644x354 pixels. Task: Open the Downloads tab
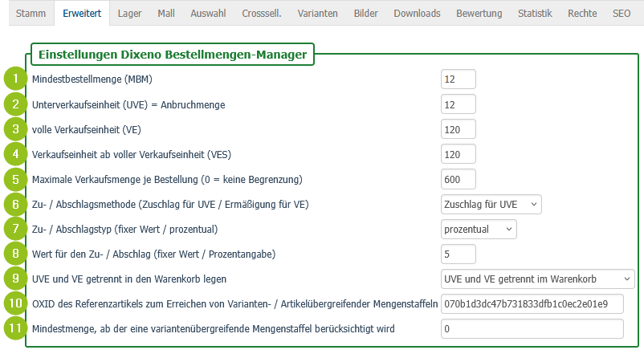coord(417,13)
